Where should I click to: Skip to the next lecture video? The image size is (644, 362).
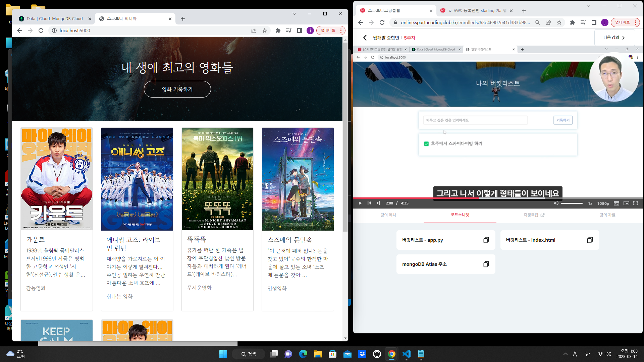point(378,203)
